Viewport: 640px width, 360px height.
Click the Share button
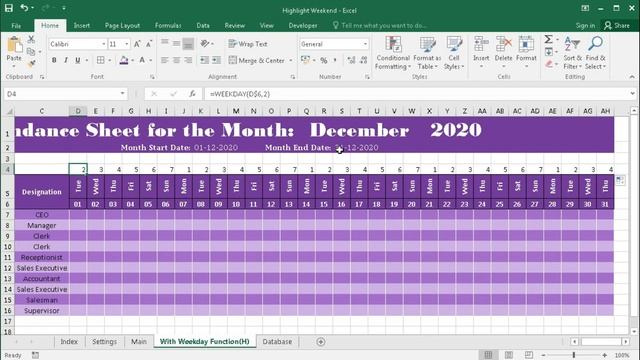coord(617,25)
